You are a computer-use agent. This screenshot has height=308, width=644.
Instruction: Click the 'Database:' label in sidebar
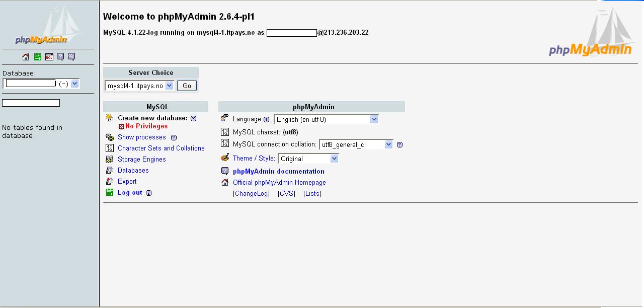(19, 73)
